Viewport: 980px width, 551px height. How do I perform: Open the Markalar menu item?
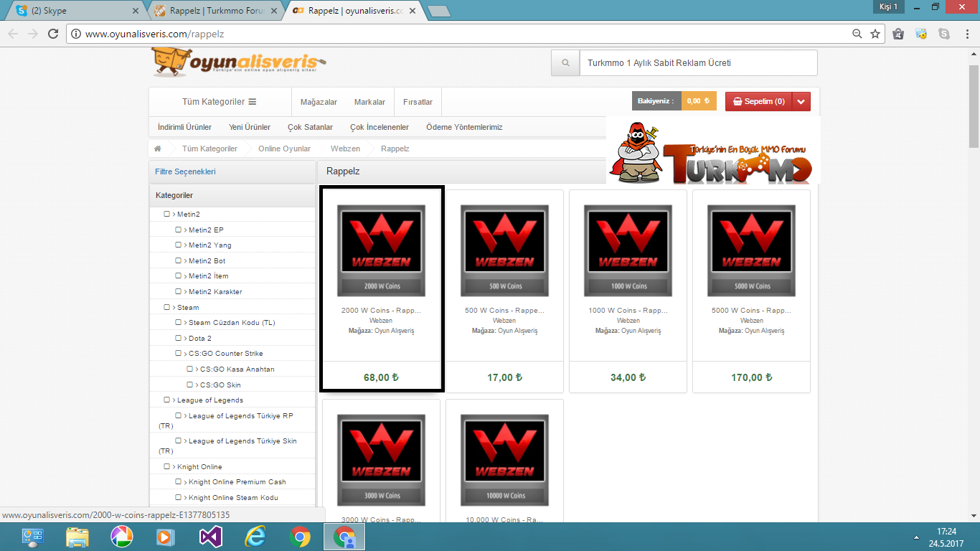pos(369,102)
